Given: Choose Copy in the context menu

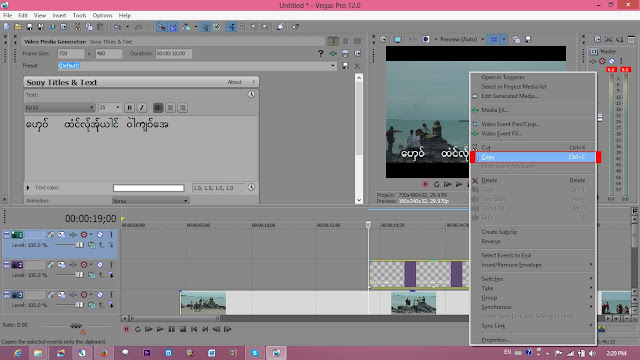Looking at the screenshot, I should tap(533, 157).
